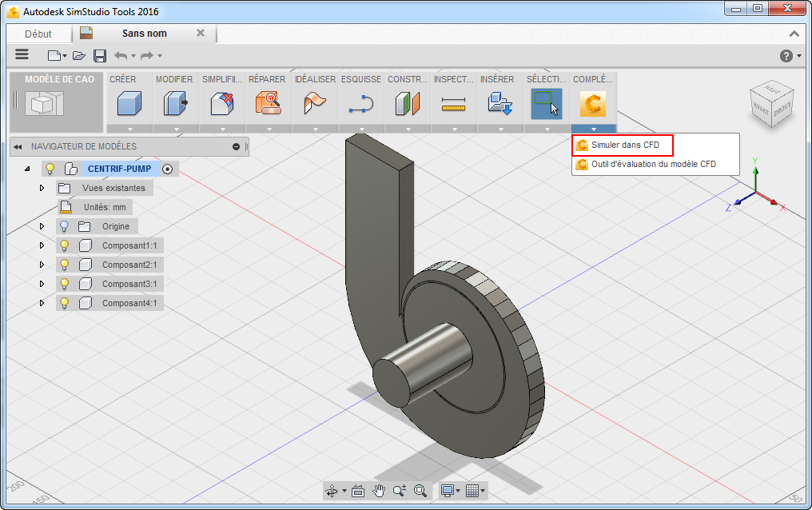Viewport: 812px width, 510px height.
Task: Click the CRÉER box primitive icon
Action: (x=129, y=103)
